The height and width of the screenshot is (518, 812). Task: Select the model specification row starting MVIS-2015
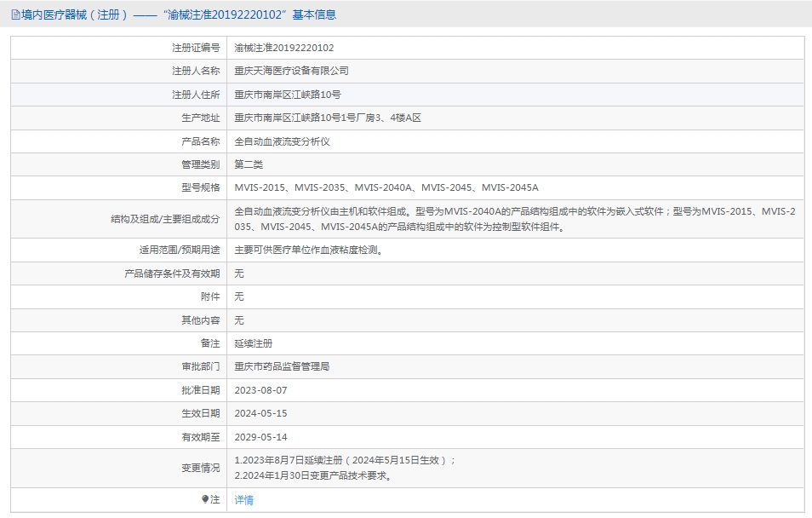386,187
